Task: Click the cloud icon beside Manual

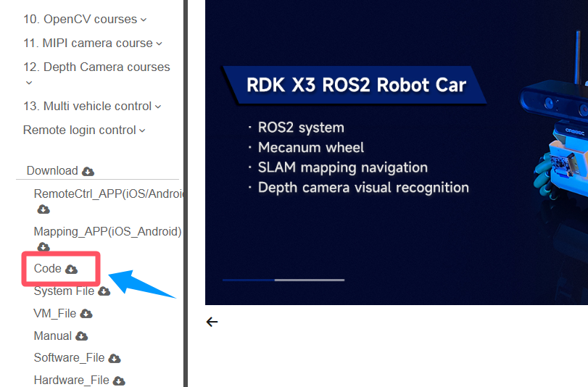Action: tap(81, 336)
